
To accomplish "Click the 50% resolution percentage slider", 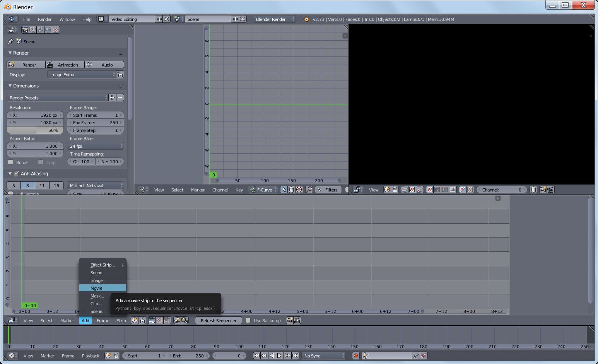I will click(35, 130).
